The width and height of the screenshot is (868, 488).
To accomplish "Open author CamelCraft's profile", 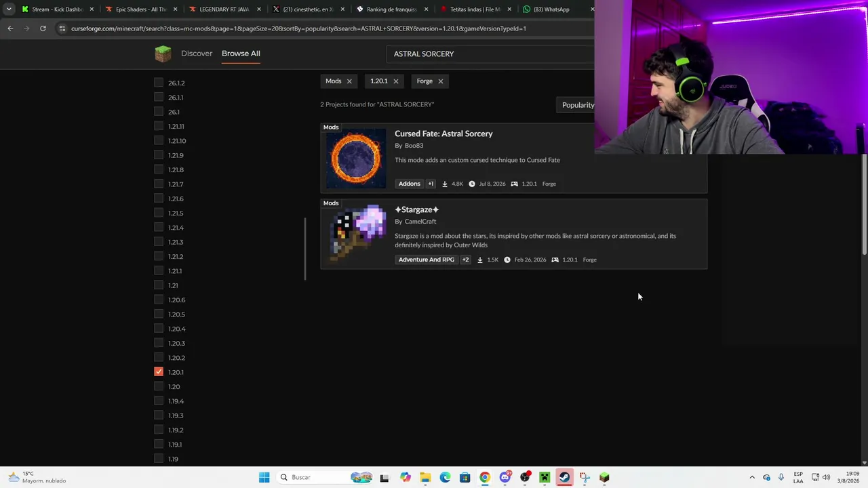I will (420, 222).
